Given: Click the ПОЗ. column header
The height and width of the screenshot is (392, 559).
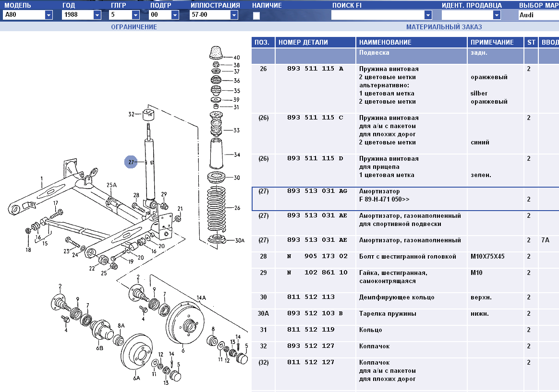Looking at the screenshot, I should tap(263, 42).
